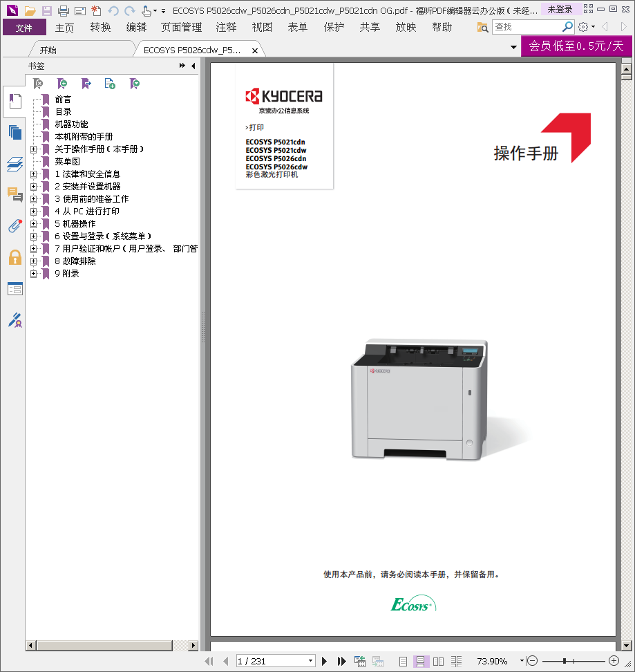Expand the 8 故障排除 bookmark node
Screen dimensions: 635x672
tap(33, 261)
